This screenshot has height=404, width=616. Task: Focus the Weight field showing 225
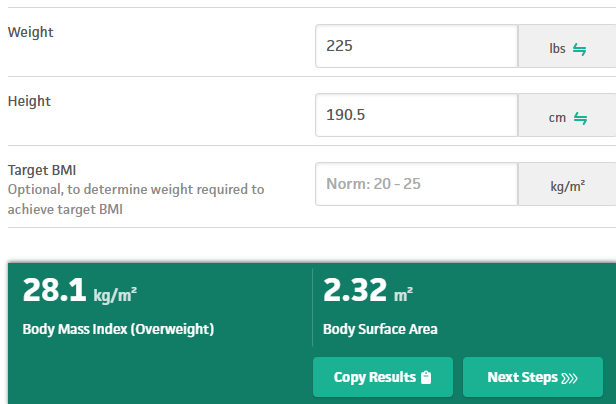click(x=416, y=46)
